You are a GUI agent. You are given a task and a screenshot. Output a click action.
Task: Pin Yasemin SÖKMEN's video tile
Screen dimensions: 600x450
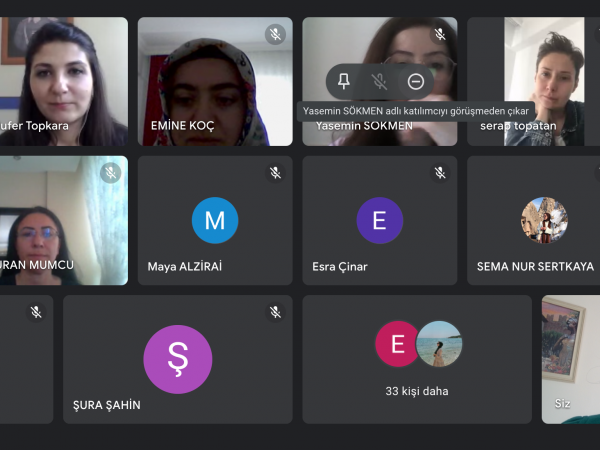[344, 81]
